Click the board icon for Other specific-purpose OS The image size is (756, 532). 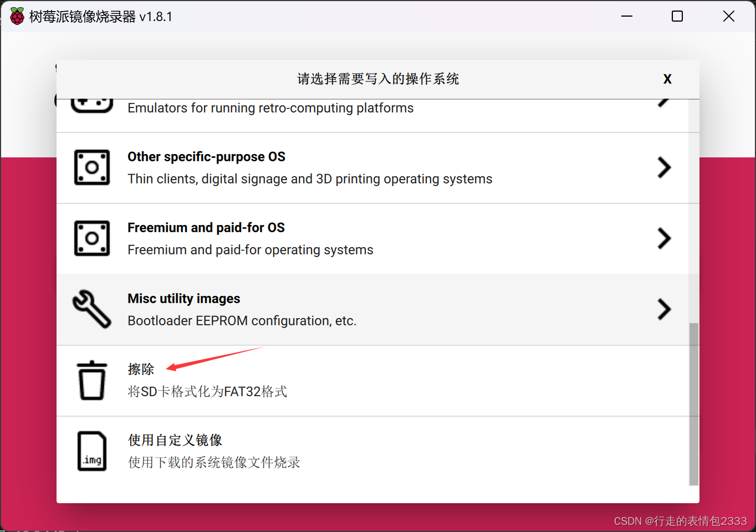click(92, 167)
